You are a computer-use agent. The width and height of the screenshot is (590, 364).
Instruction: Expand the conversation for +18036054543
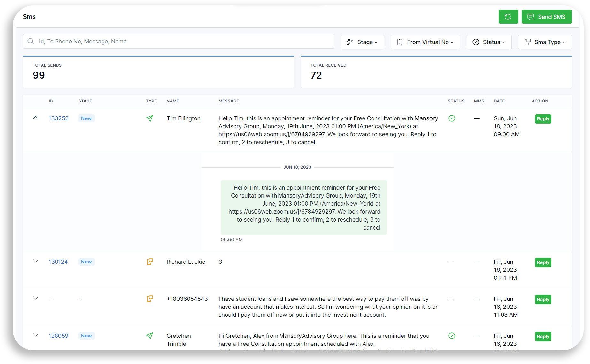click(35, 298)
